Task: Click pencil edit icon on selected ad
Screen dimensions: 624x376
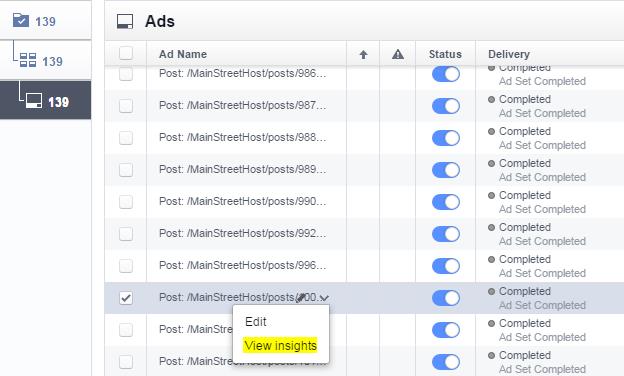Action: point(301,298)
